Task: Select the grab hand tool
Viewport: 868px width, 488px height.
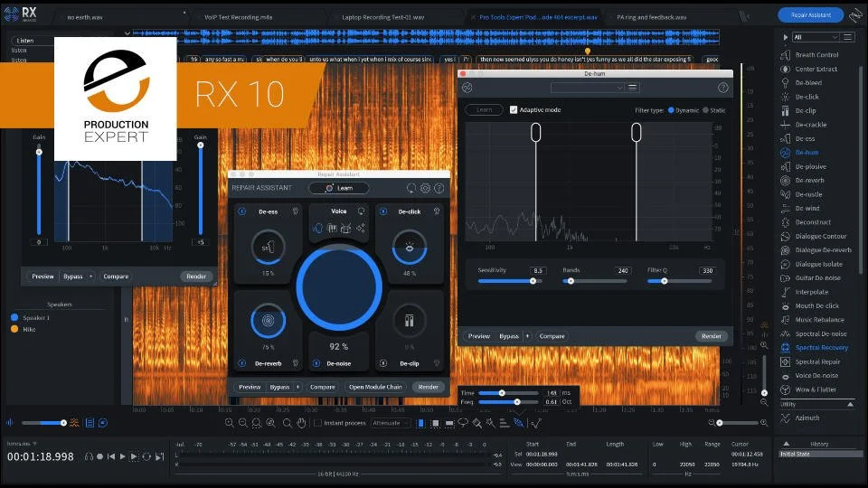Action: [x=301, y=423]
